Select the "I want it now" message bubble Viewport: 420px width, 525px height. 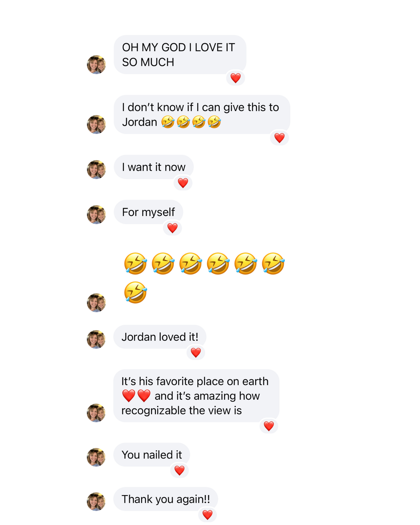pos(153,167)
